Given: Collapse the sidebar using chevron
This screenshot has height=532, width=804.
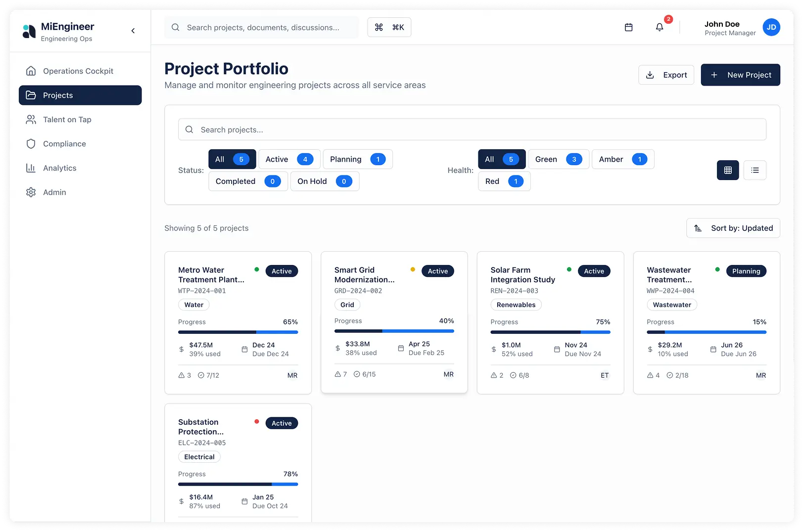Looking at the screenshot, I should coord(133,31).
